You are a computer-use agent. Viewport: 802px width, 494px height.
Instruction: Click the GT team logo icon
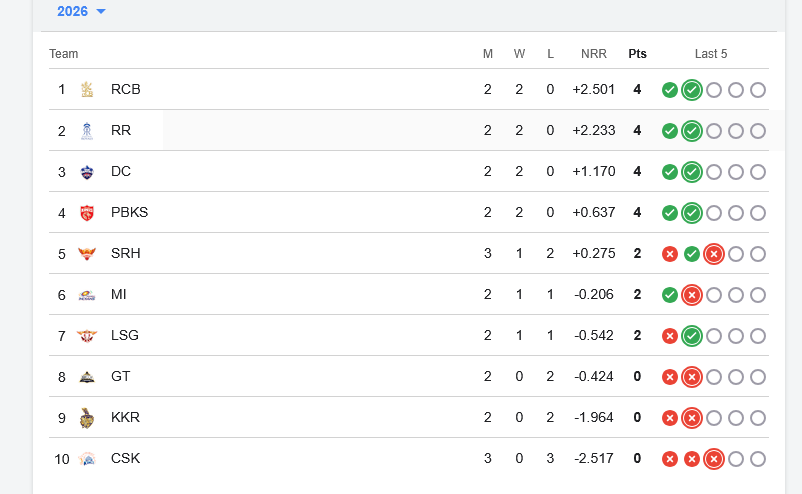[x=88, y=377]
